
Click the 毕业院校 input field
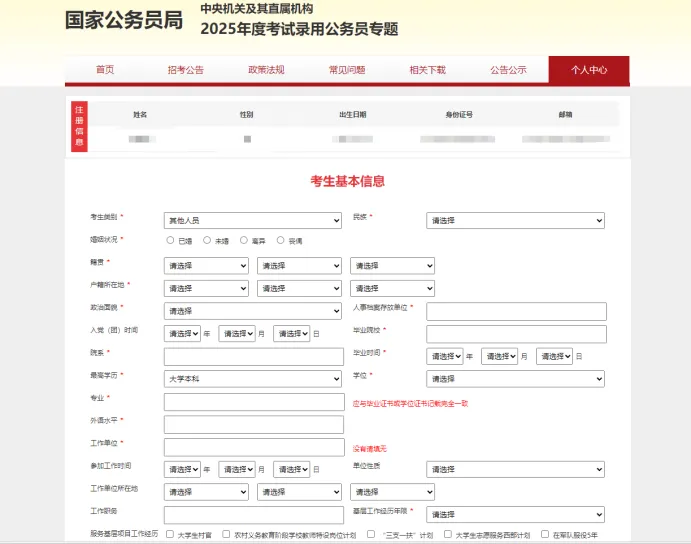pyautogui.click(x=516, y=334)
